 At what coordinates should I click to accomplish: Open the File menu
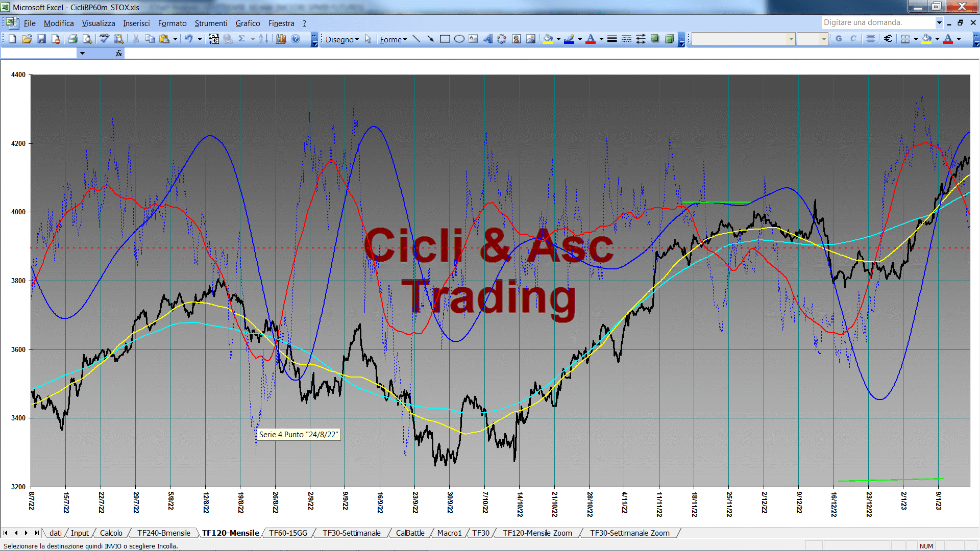tap(30, 23)
